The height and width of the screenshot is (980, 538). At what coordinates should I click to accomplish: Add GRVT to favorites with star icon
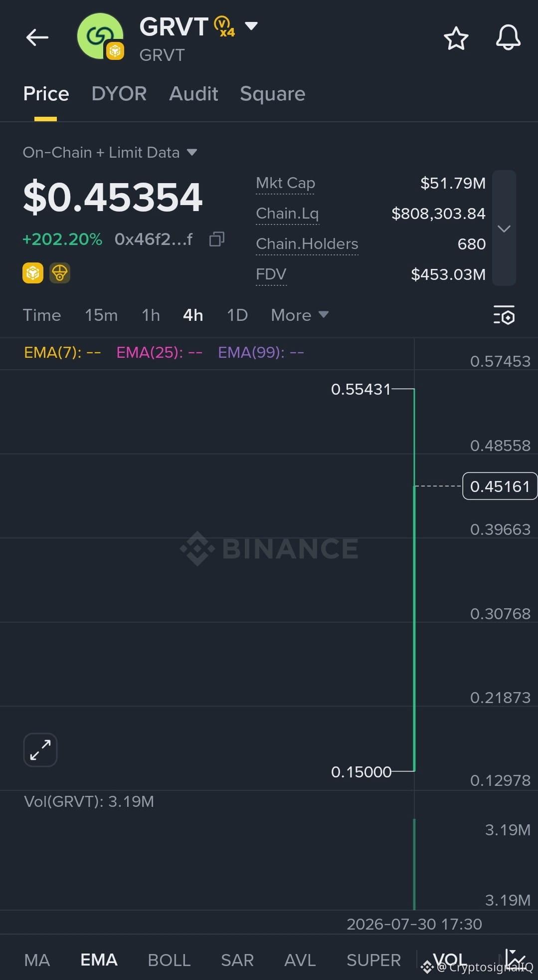tap(456, 38)
